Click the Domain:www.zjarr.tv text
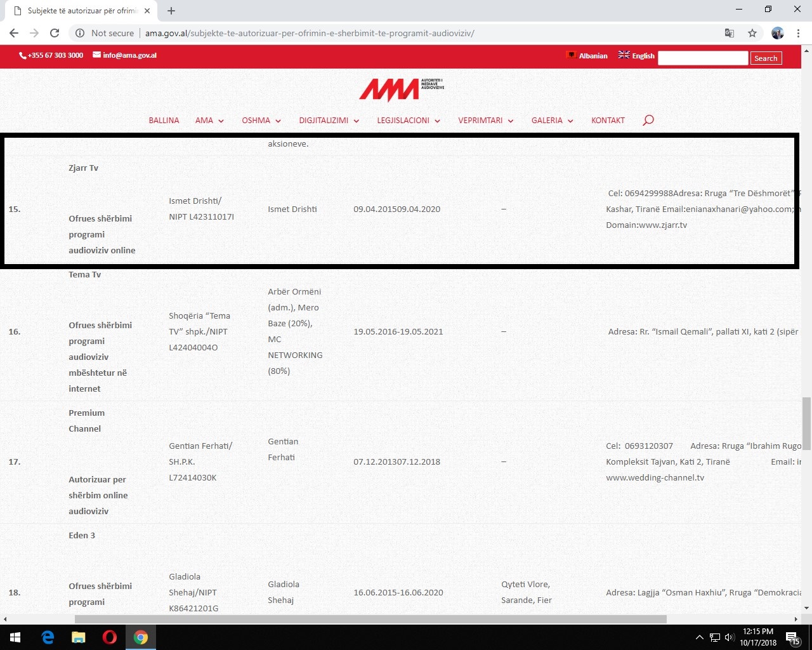This screenshot has width=812, height=650. (646, 225)
